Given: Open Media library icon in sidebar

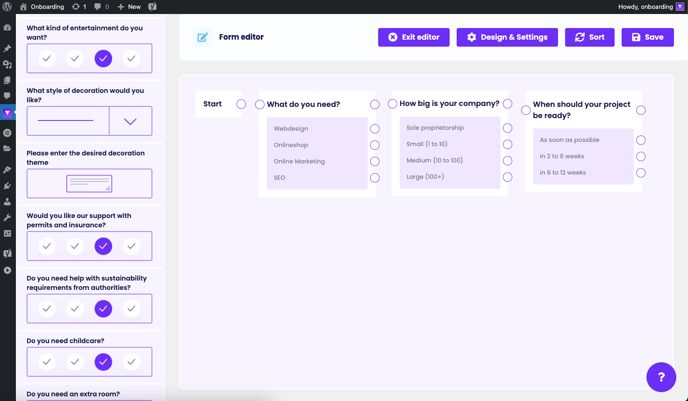Looking at the screenshot, I should tap(7, 64).
